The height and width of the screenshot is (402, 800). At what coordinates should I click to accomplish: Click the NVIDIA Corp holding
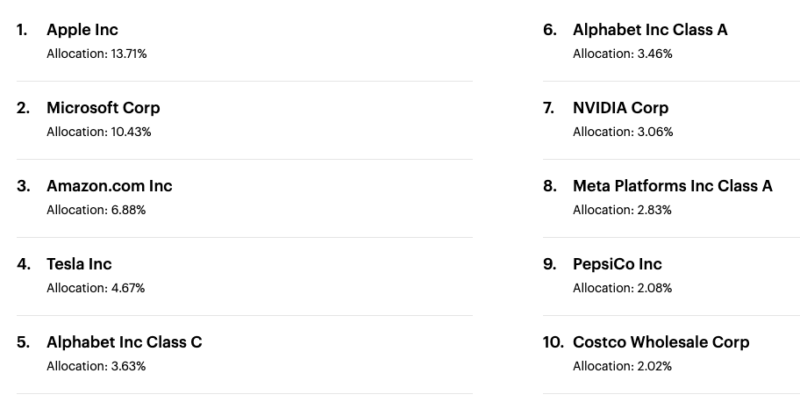point(620,108)
